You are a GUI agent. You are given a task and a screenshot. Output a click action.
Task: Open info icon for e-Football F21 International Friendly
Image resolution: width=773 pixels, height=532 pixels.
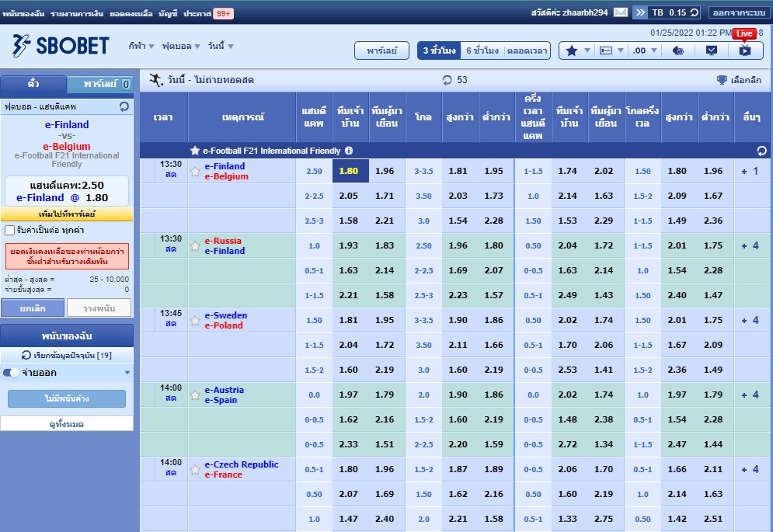tap(349, 151)
